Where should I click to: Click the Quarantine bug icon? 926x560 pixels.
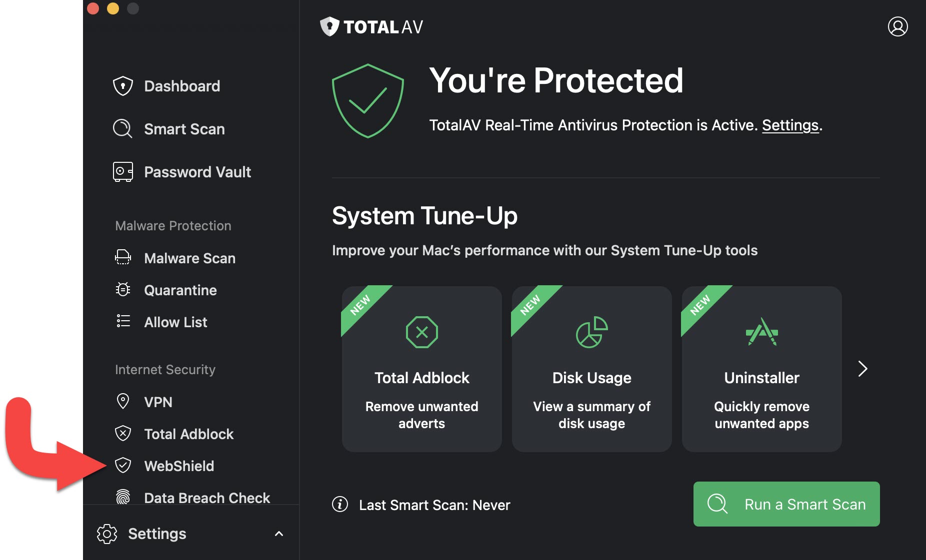pos(123,290)
